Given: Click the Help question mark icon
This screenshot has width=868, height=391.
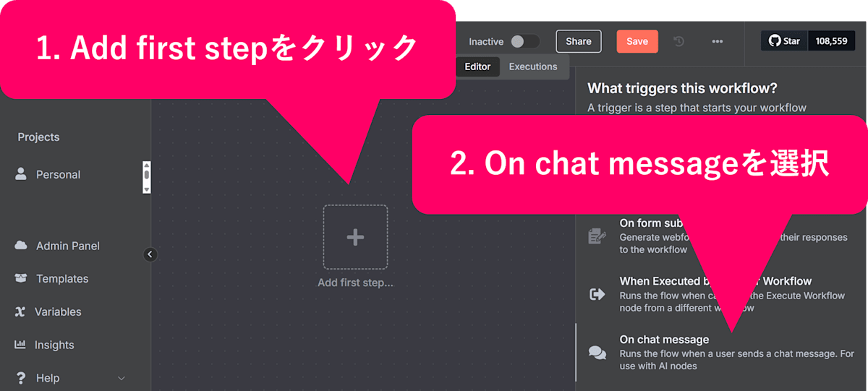Looking at the screenshot, I should pyautogui.click(x=20, y=378).
